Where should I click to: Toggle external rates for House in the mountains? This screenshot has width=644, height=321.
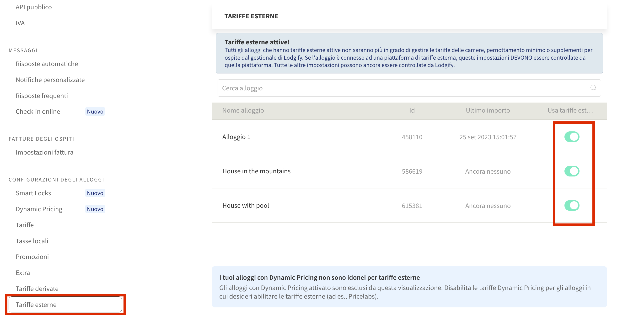click(x=571, y=171)
